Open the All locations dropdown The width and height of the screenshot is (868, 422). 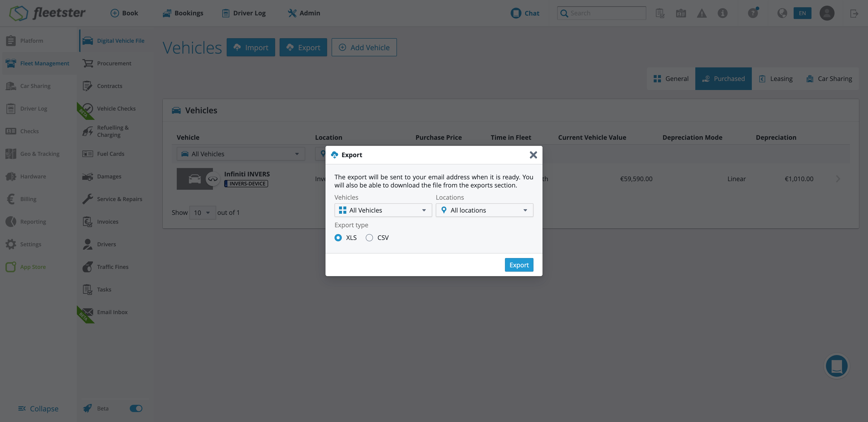(484, 210)
